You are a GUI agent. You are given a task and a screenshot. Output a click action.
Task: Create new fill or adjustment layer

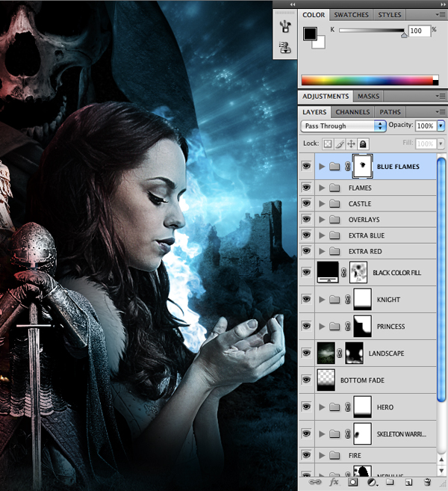[371, 484]
